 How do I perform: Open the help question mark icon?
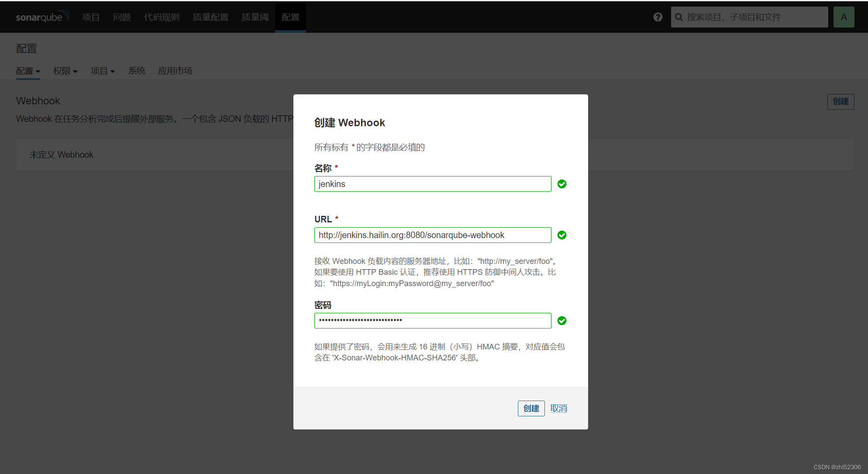658,17
